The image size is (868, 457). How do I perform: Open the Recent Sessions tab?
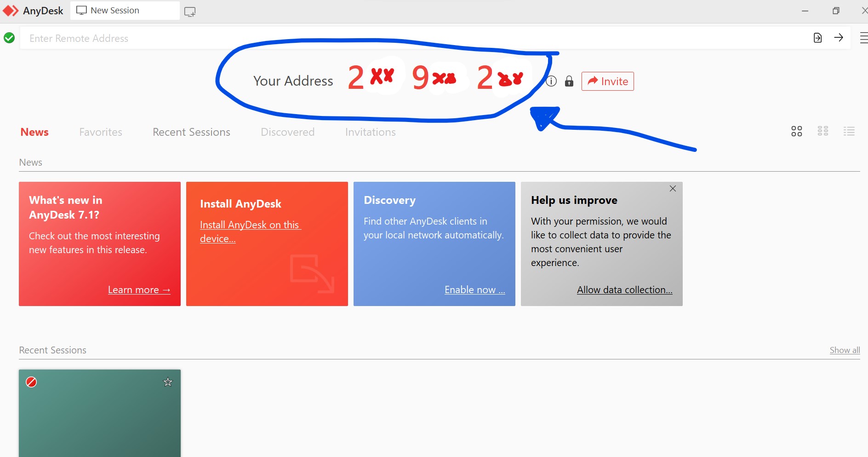(191, 132)
